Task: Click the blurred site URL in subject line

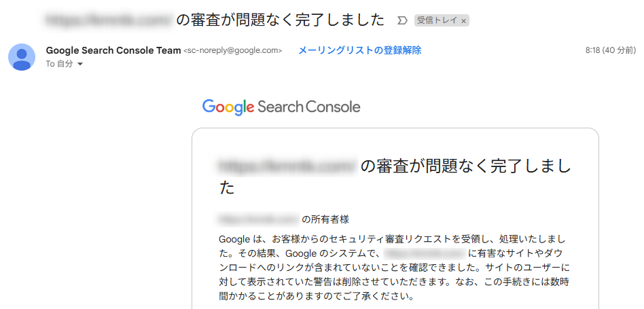Action: point(109,19)
